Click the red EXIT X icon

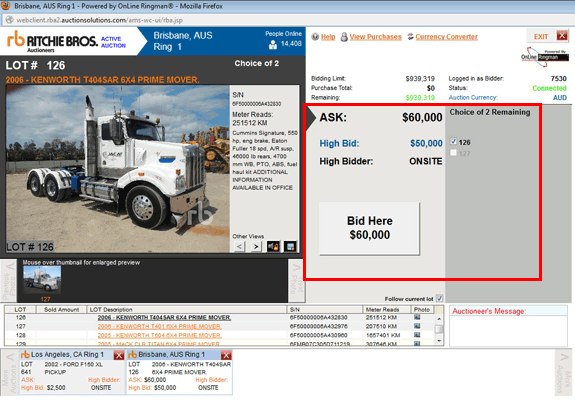click(x=562, y=36)
